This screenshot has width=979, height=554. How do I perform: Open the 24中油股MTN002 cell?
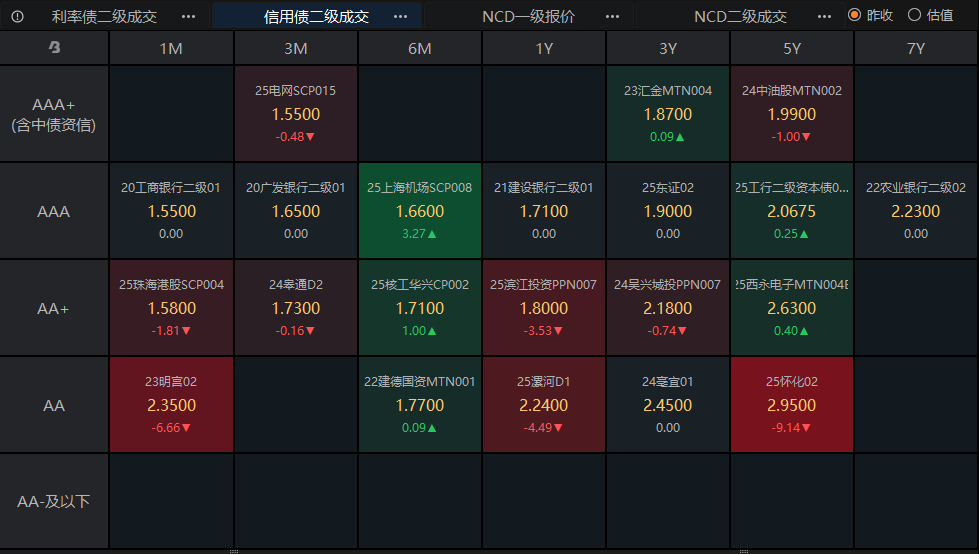pyautogui.click(x=792, y=114)
